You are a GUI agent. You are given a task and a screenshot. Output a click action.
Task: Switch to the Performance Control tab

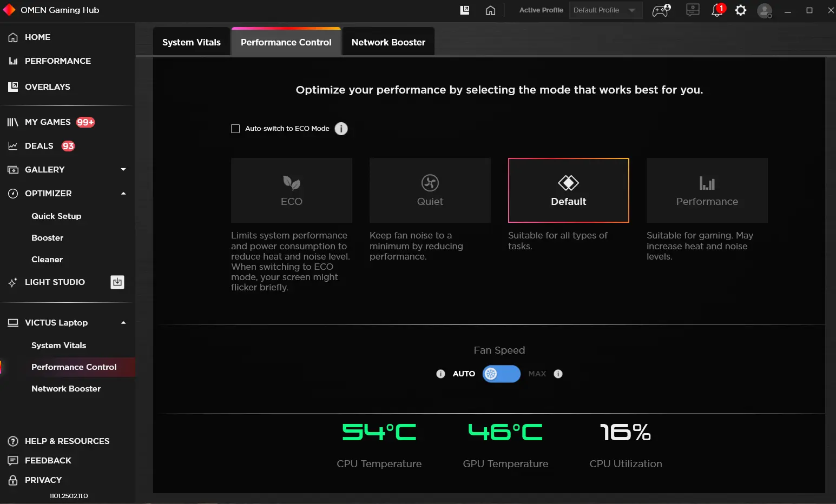(286, 42)
